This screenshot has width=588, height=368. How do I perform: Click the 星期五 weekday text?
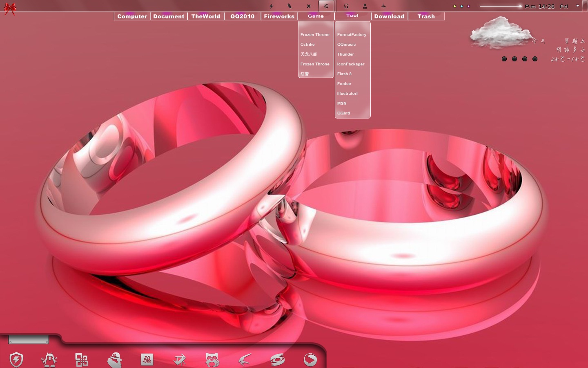point(575,41)
